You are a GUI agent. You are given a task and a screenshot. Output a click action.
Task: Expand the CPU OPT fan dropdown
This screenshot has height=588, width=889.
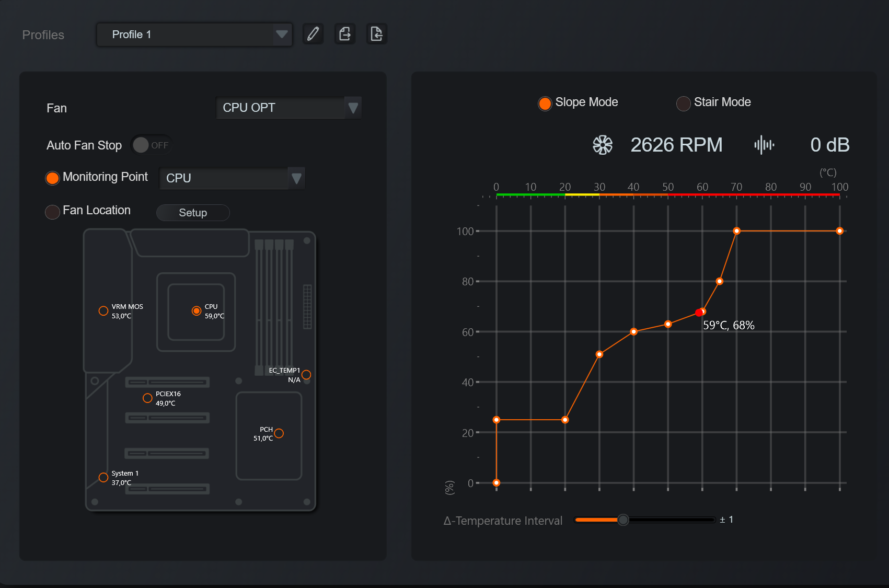(x=288, y=108)
